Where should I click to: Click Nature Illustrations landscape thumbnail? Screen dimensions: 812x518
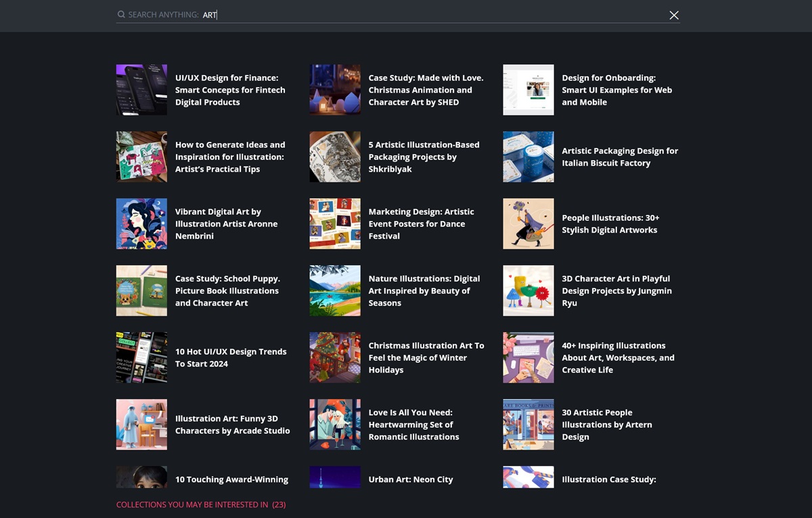pos(335,291)
